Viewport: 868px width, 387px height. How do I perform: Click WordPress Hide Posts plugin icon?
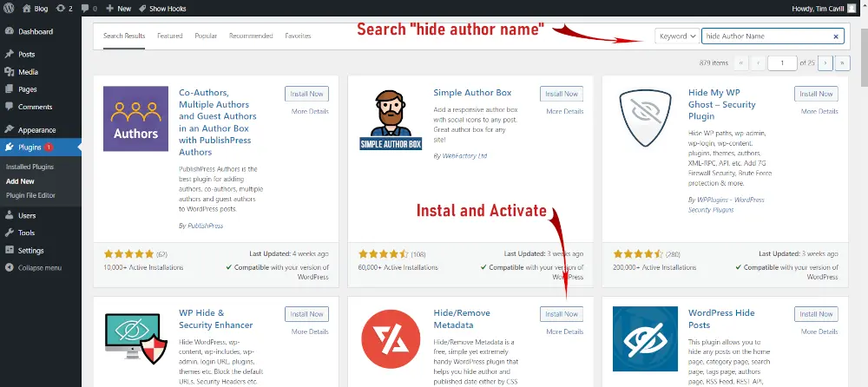pos(645,338)
